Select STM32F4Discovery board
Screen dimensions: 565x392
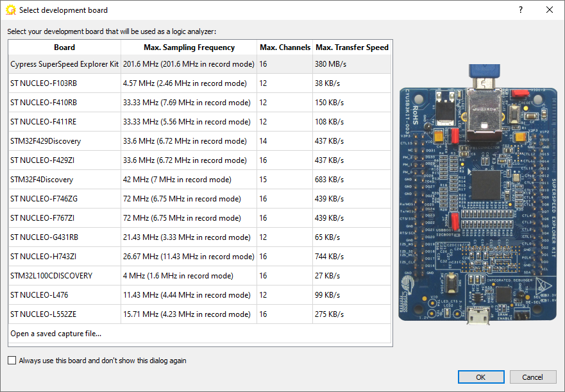point(199,180)
